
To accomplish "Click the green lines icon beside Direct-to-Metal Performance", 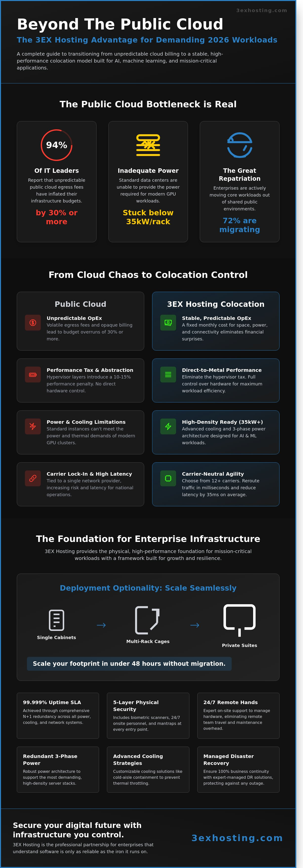I will [x=168, y=374].
